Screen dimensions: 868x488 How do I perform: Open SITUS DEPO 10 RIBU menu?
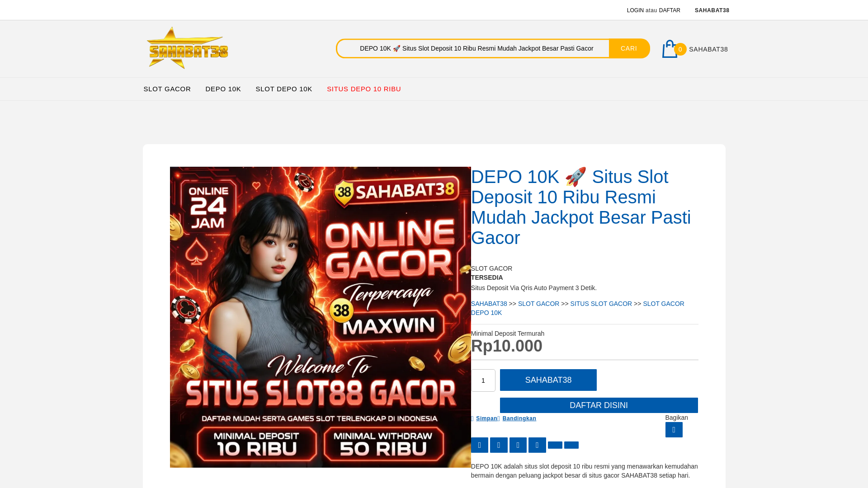click(364, 89)
